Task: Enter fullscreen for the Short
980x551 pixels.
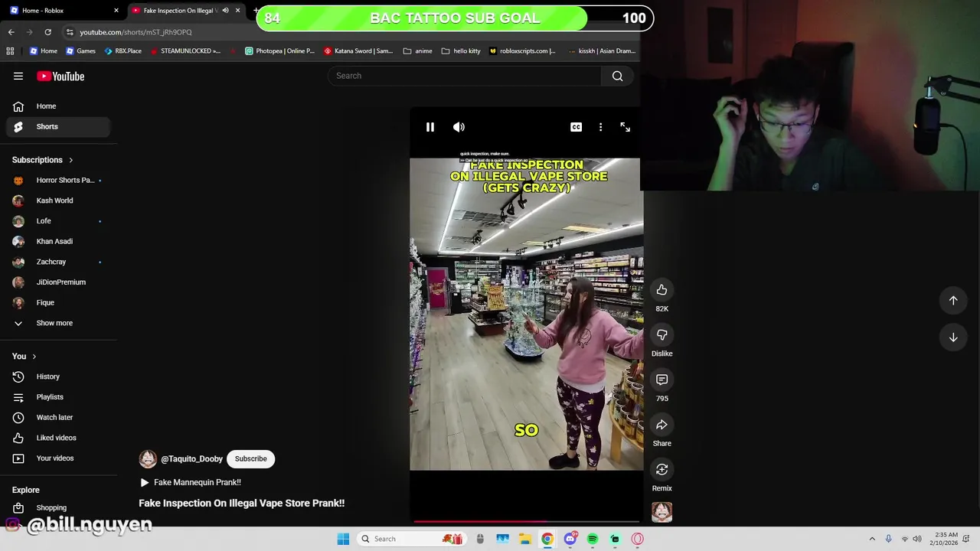Action: coord(625,127)
